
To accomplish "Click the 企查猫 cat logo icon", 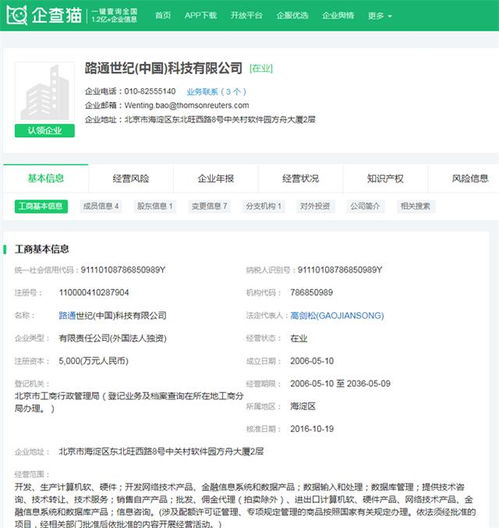I will 17,15.
